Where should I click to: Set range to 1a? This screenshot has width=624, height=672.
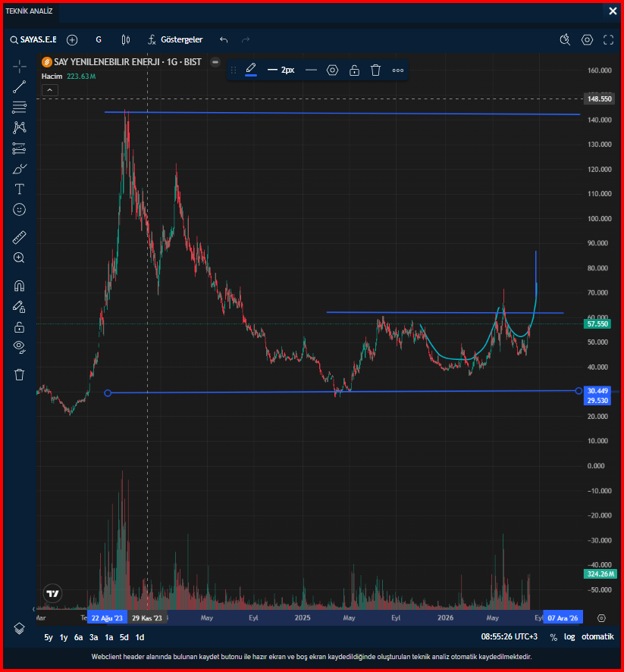tap(109, 637)
